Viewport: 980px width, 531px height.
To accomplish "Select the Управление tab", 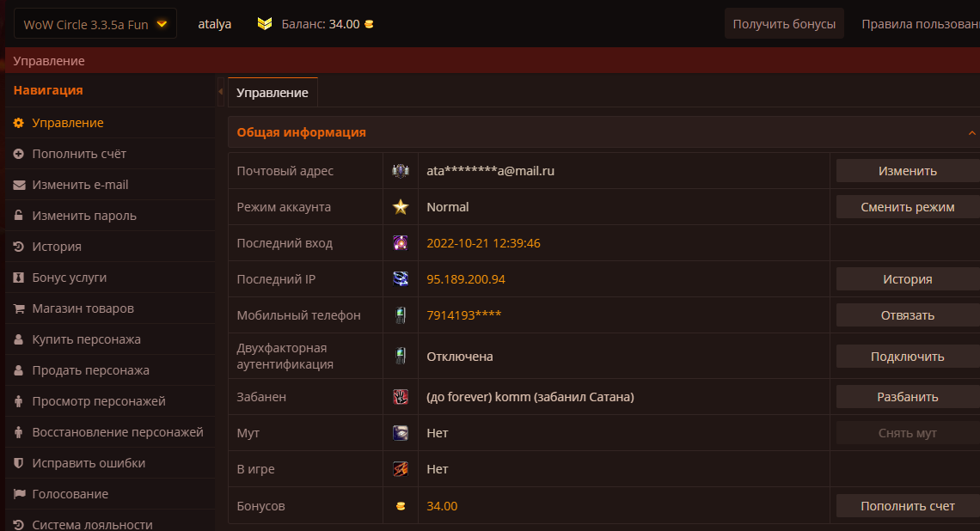I will coord(273,93).
